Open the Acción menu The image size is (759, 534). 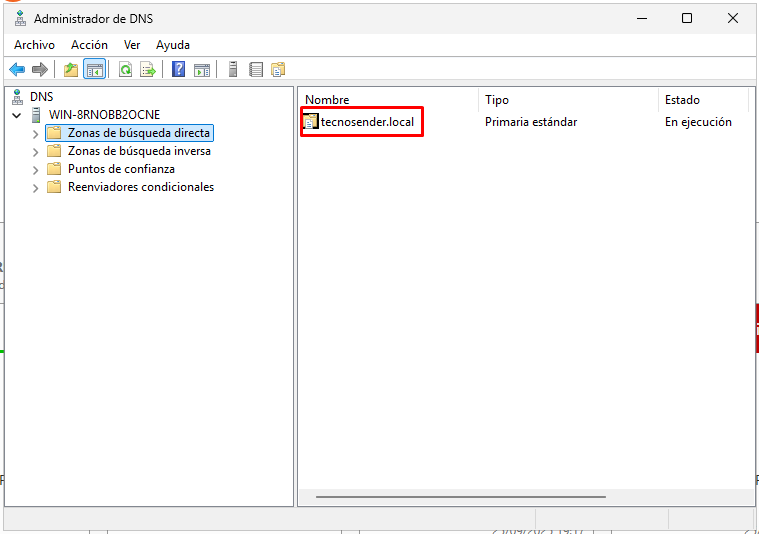point(89,45)
